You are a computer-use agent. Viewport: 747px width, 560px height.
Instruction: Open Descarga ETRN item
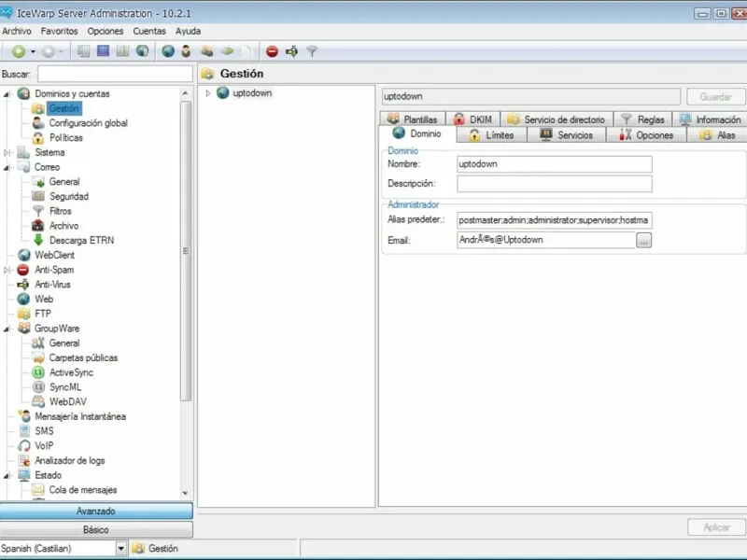(x=81, y=241)
